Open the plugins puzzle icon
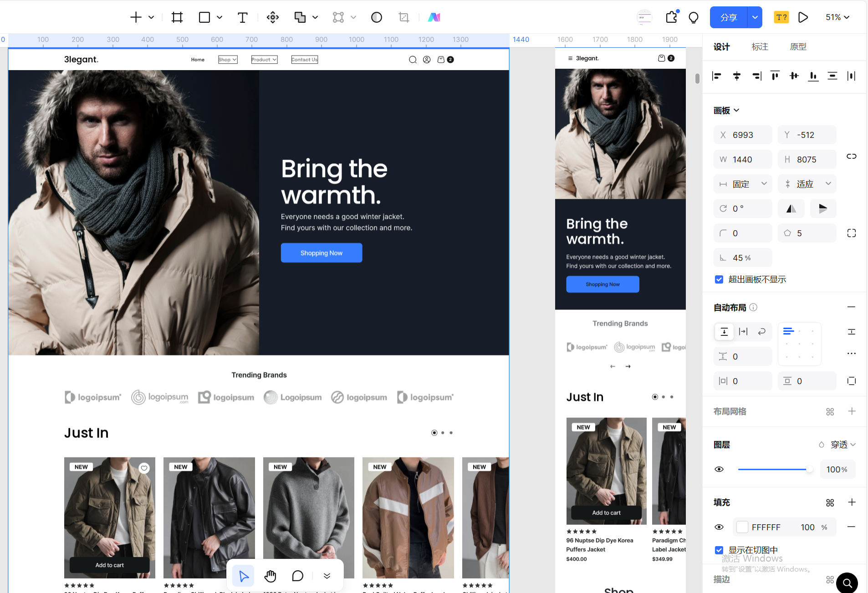868x593 pixels. (672, 17)
